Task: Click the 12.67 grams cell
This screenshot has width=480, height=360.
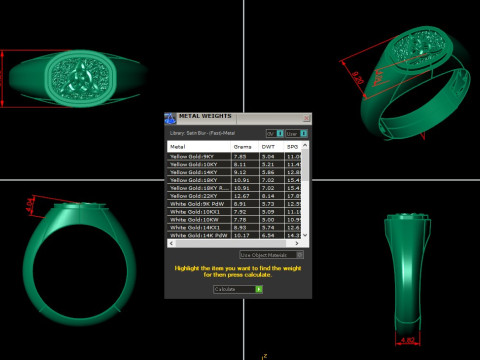Action: tap(245, 196)
